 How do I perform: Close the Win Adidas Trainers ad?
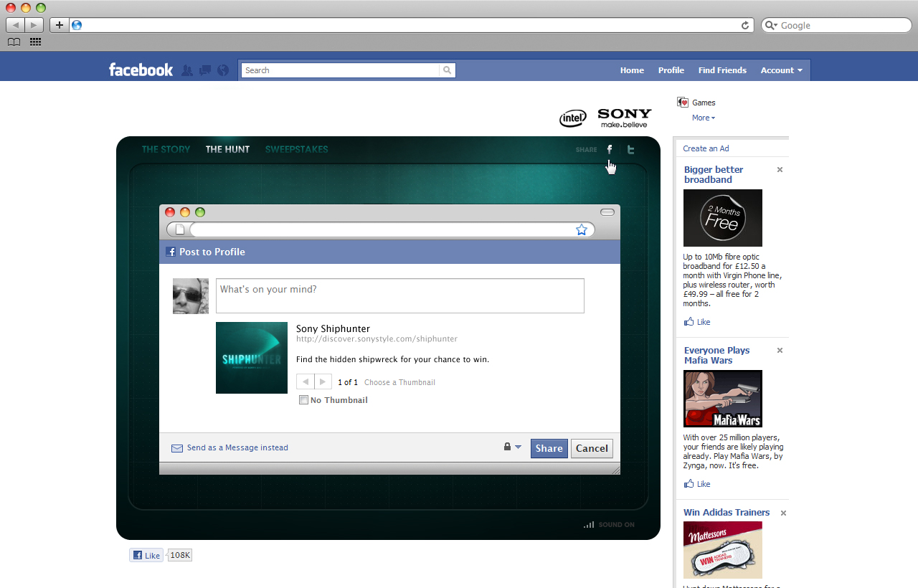783,513
